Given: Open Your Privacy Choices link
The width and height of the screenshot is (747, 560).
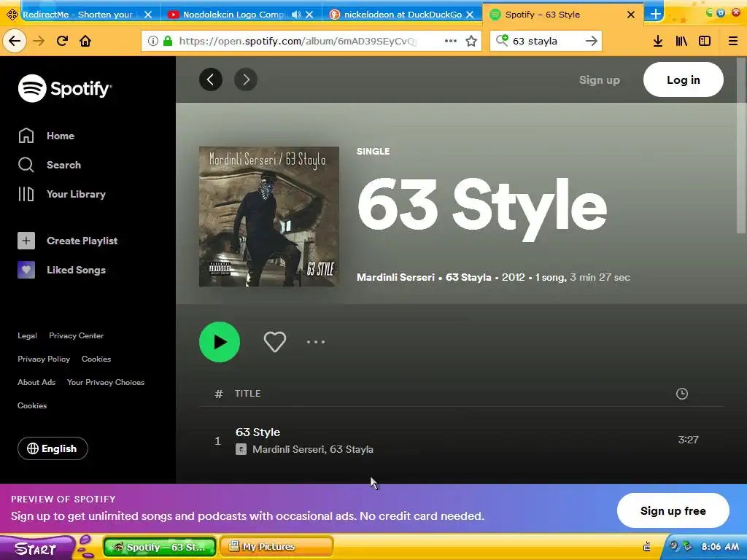Looking at the screenshot, I should coord(106,382).
